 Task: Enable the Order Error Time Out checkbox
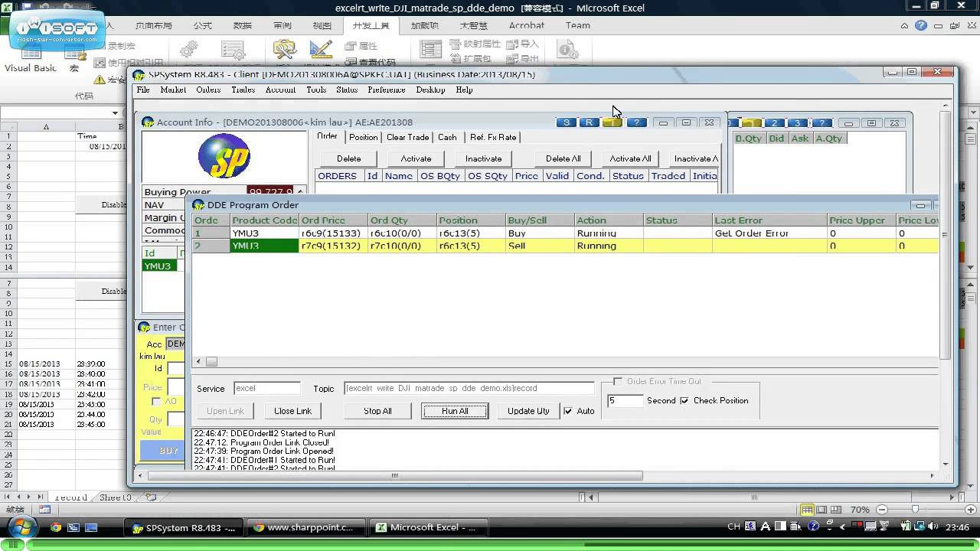point(618,381)
